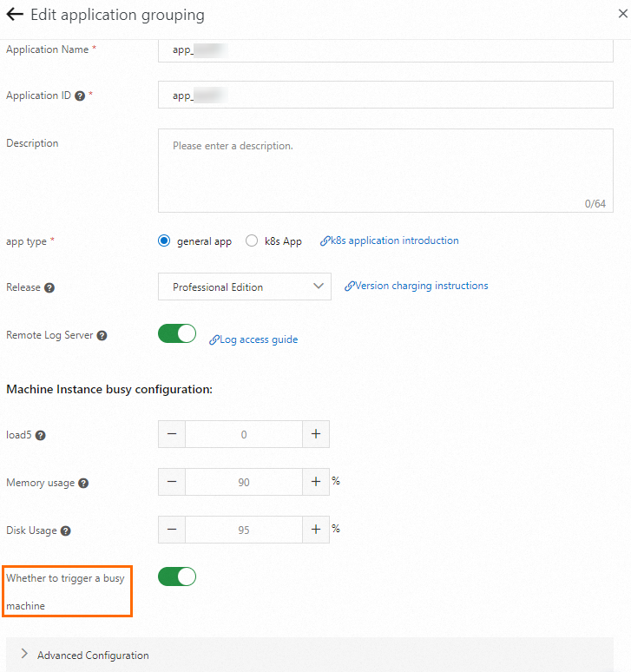Increase Disk Usage with the plus button

(x=316, y=530)
